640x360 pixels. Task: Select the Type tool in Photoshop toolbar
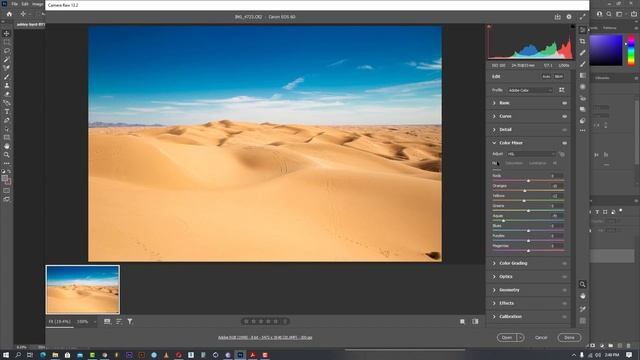coord(7,111)
